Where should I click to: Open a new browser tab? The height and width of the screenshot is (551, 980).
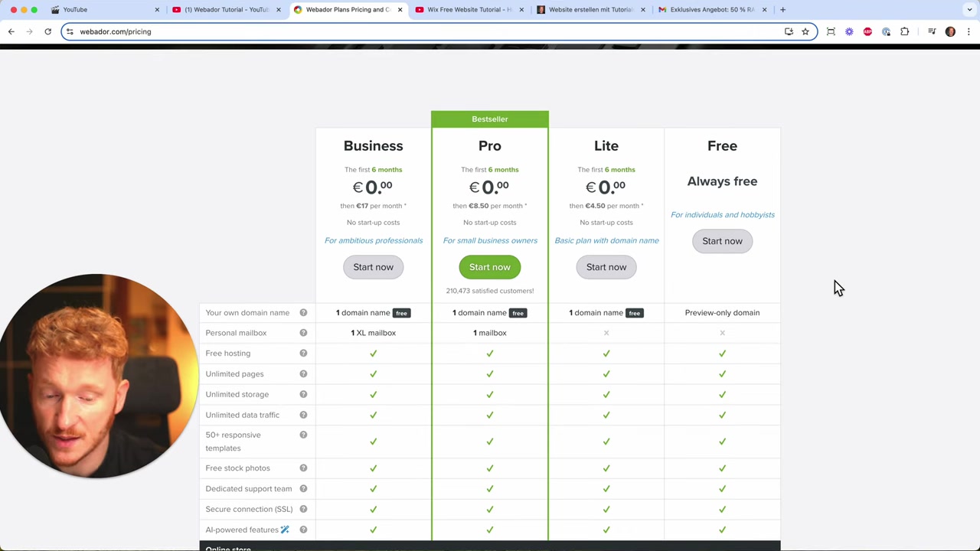tap(782, 9)
